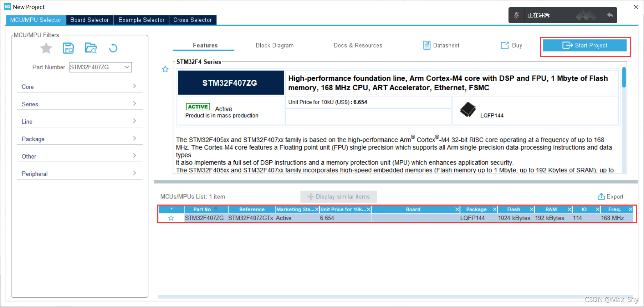Click the LQFP144 package chip image
This screenshot has height=307, width=644.
[x=468, y=110]
